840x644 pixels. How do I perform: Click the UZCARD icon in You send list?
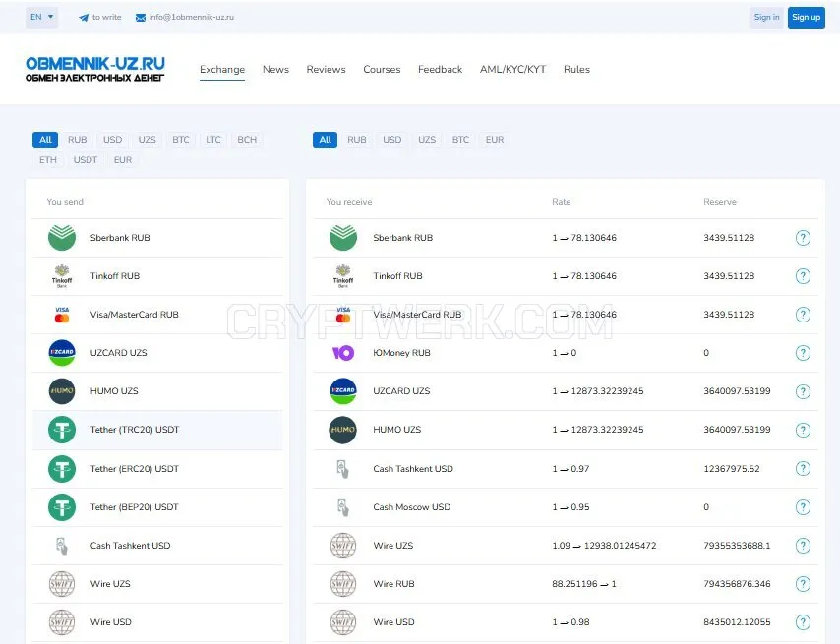point(62,353)
